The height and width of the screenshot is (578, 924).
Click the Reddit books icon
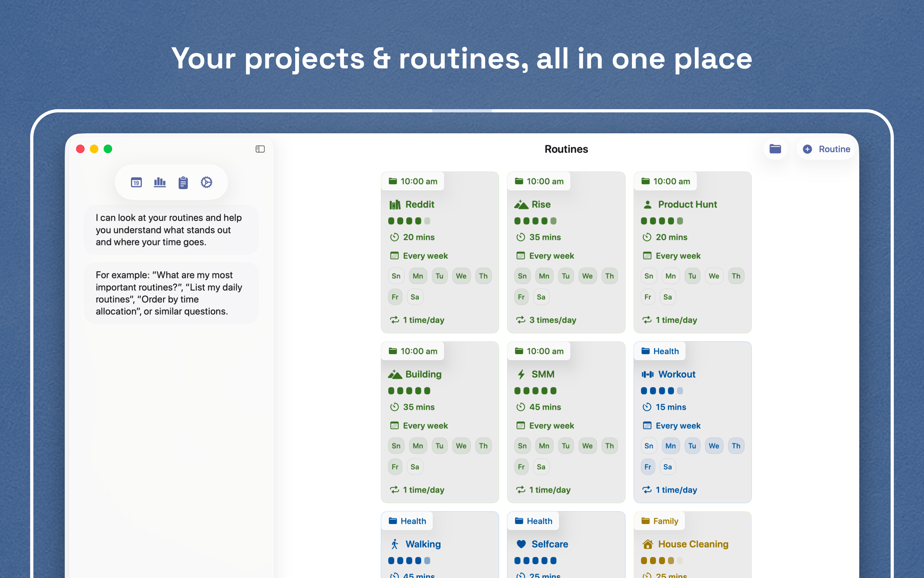[x=395, y=205]
